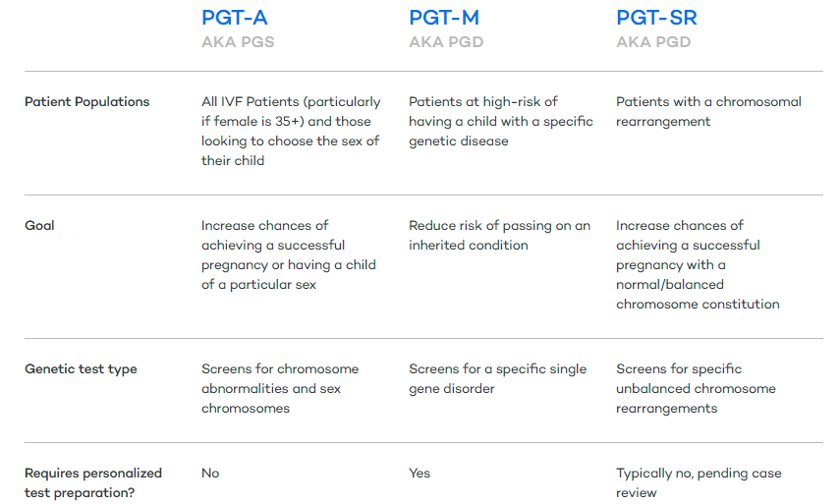
Task: Click the Goal row label
Action: (39, 226)
